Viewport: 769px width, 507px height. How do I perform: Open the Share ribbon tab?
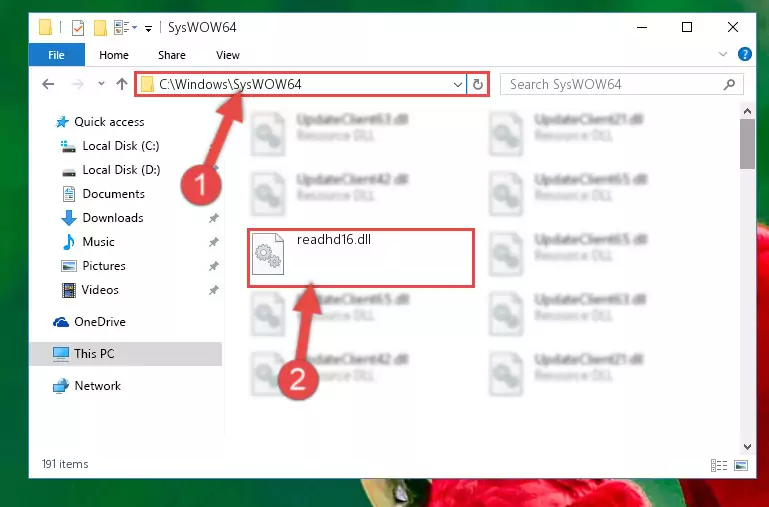[x=172, y=55]
